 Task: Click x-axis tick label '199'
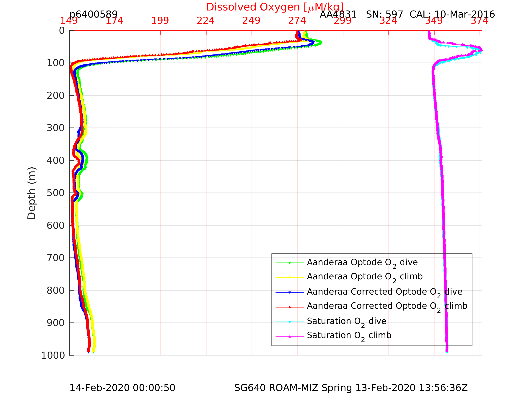(x=160, y=21)
